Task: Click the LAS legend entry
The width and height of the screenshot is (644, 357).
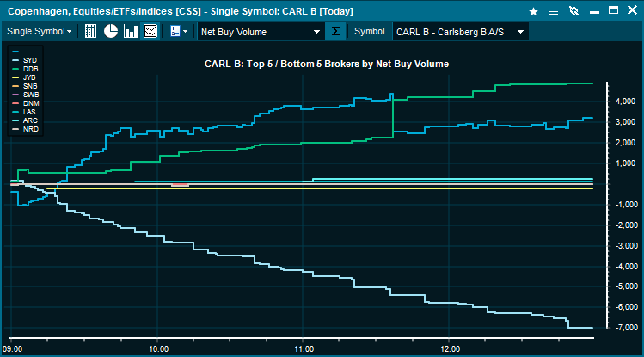Action: (30, 112)
